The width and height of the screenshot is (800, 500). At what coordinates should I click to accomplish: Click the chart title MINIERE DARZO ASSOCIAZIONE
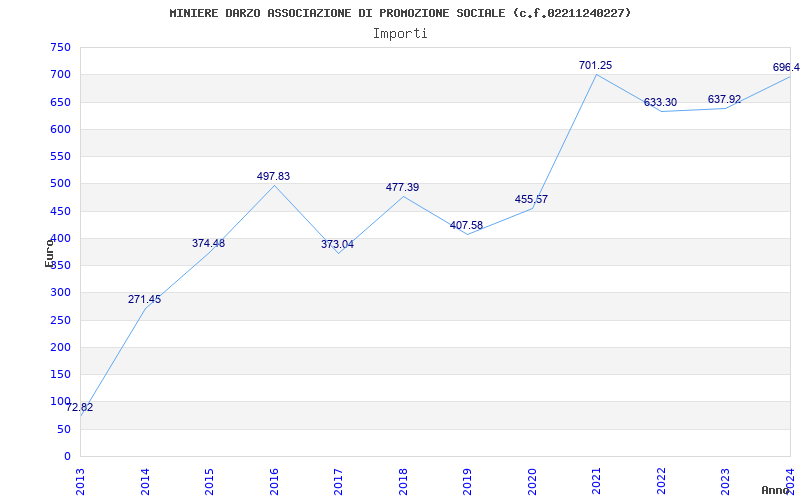coord(400,13)
